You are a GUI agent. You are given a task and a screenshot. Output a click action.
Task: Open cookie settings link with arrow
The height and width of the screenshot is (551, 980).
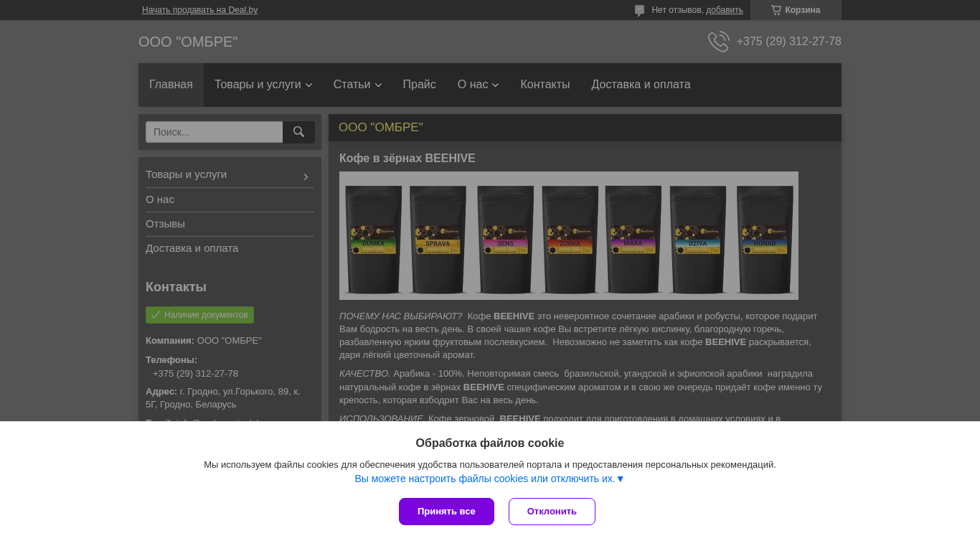coord(490,479)
